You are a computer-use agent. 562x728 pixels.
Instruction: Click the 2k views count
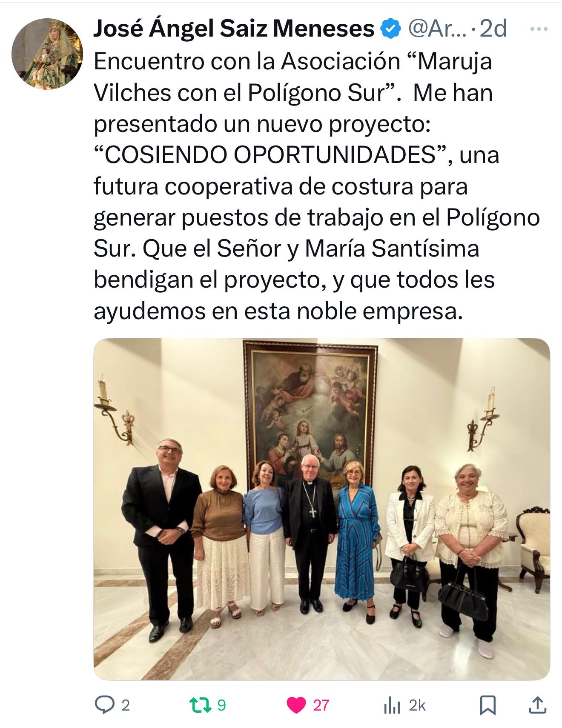pyautogui.click(x=417, y=705)
